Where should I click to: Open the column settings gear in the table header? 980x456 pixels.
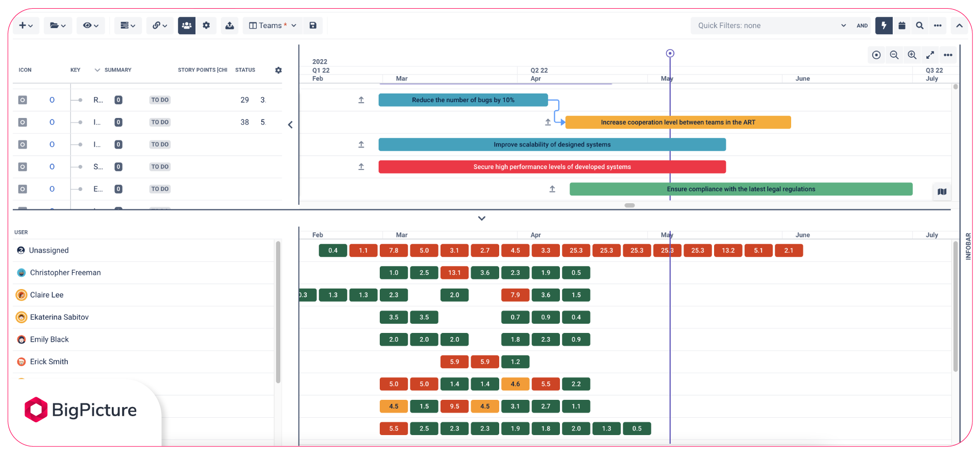(x=278, y=70)
